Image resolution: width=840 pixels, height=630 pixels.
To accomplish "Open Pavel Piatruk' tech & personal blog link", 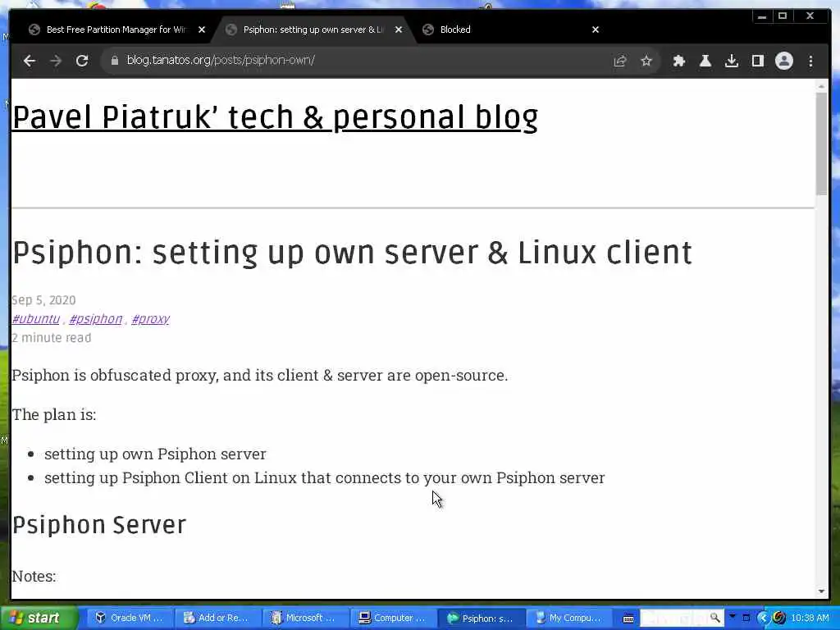I will [275, 117].
